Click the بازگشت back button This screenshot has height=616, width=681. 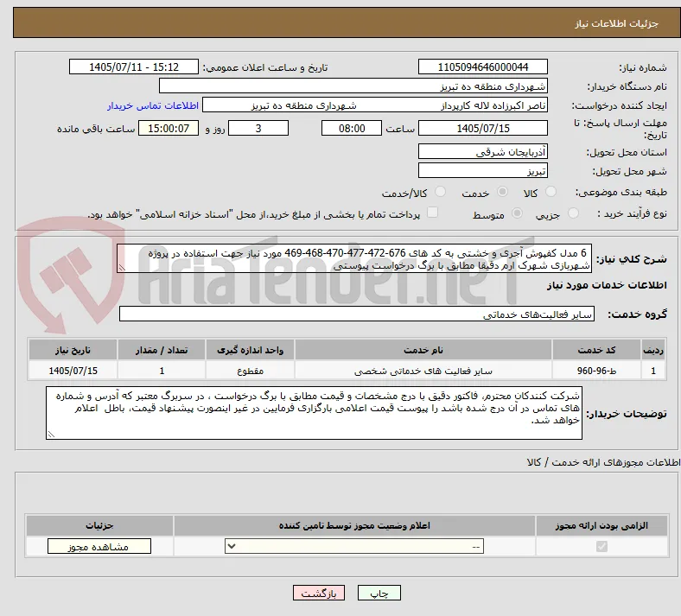click(x=319, y=594)
